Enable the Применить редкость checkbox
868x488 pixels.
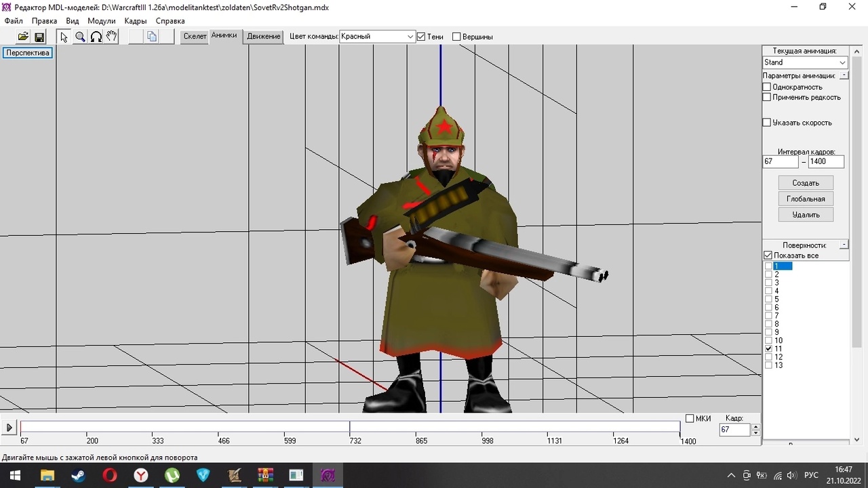(767, 97)
